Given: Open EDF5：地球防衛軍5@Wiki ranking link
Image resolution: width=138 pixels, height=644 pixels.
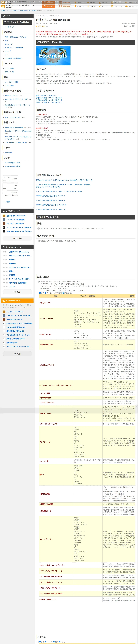Looking at the screenshot, I should 16,327.
